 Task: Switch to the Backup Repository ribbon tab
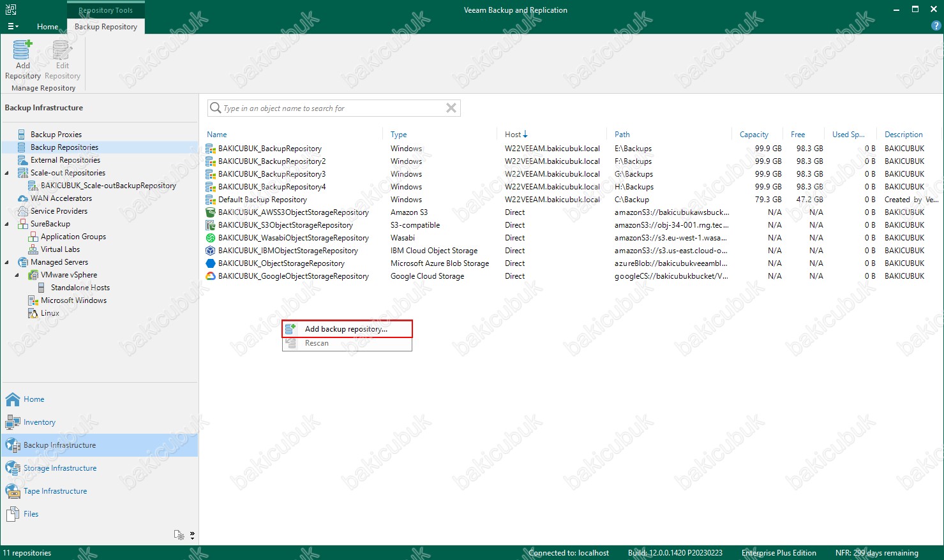[106, 27]
